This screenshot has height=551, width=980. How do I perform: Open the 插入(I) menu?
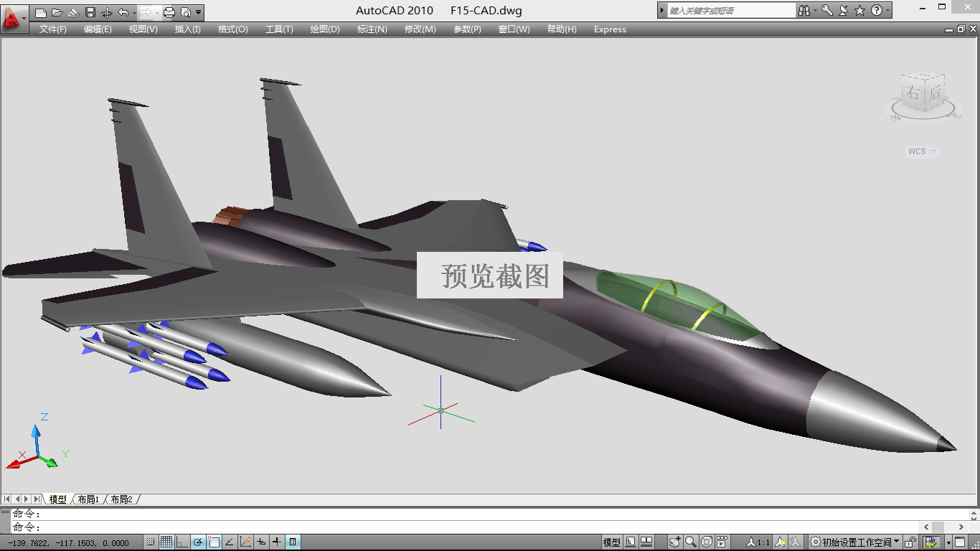tap(187, 29)
